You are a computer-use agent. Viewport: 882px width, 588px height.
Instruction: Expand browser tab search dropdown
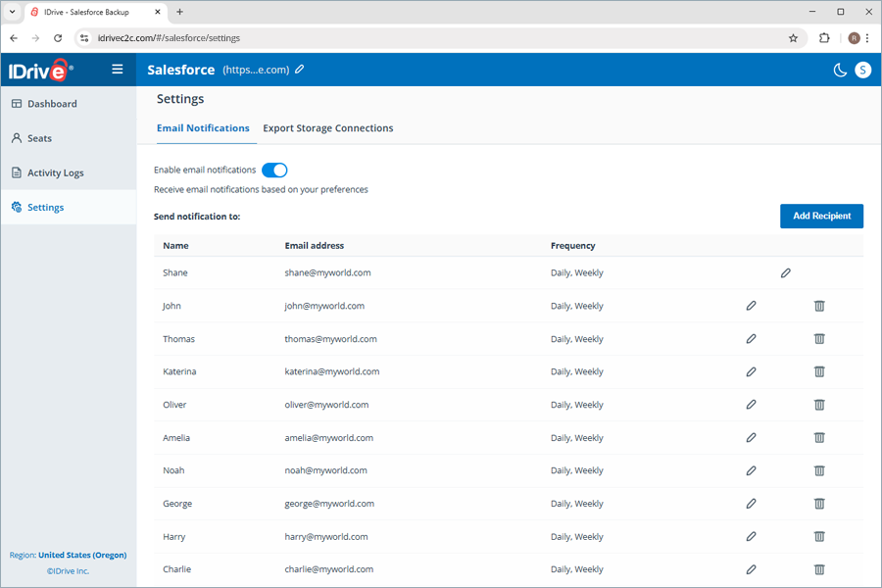tap(12, 12)
